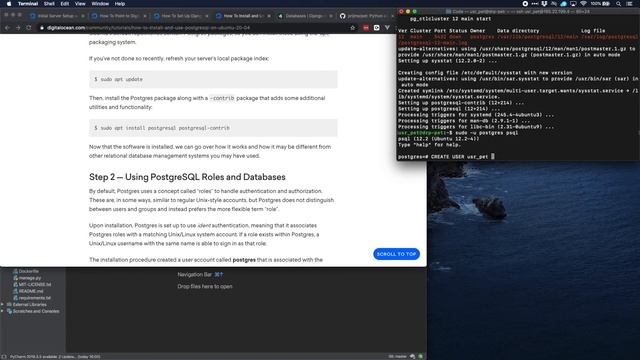Click the Scroll to Top button
The height and width of the screenshot is (360, 640).
pyautogui.click(x=396, y=254)
